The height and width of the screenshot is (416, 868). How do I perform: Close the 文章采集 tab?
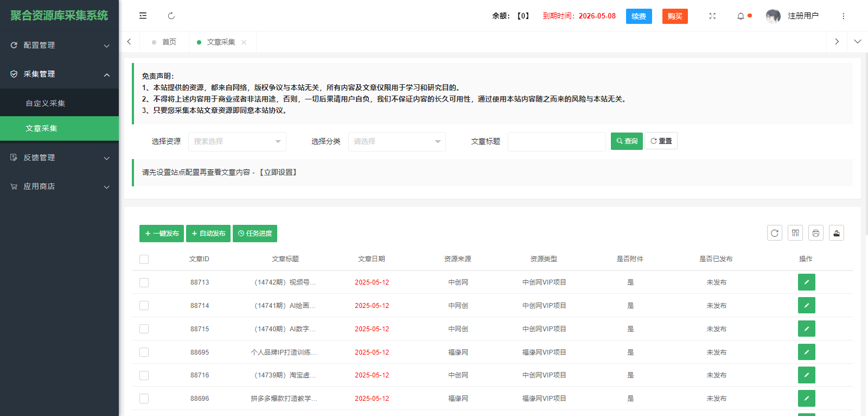(x=244, y=42)
